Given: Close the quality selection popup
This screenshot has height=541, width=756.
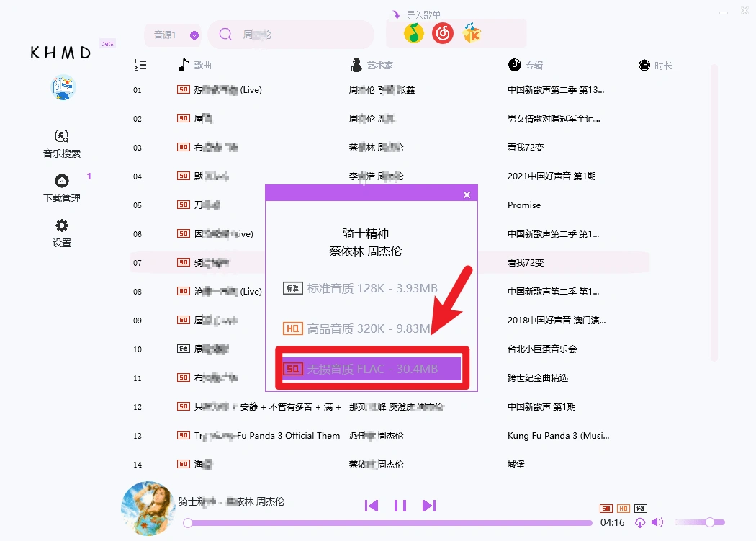Looking at the screenshot, I should click(467, 195).
